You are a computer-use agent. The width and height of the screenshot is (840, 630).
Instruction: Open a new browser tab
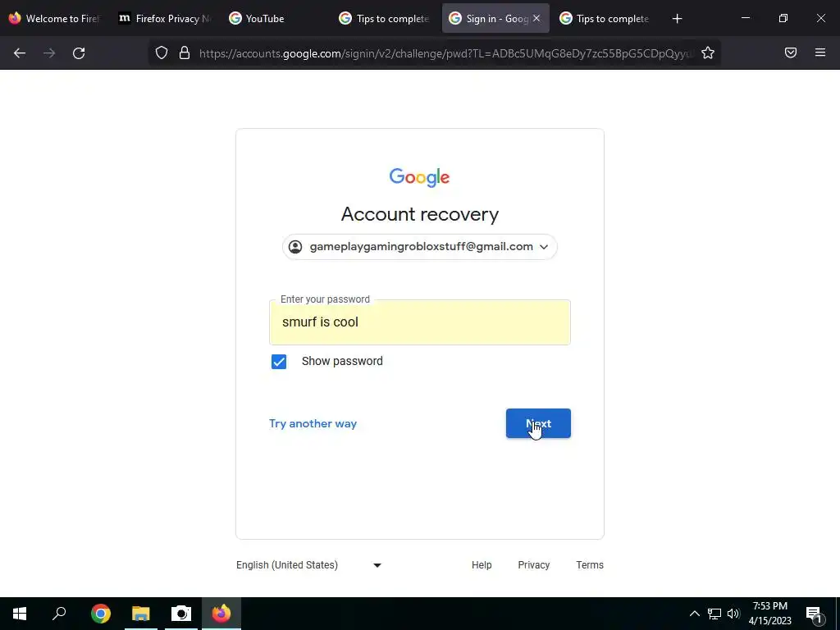677,19
